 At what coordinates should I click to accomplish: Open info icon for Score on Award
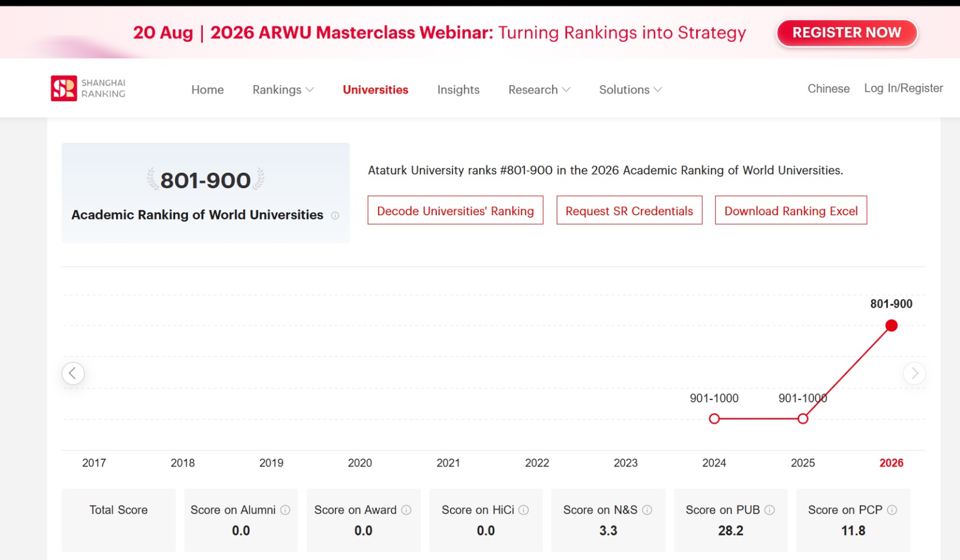(406, 510)
